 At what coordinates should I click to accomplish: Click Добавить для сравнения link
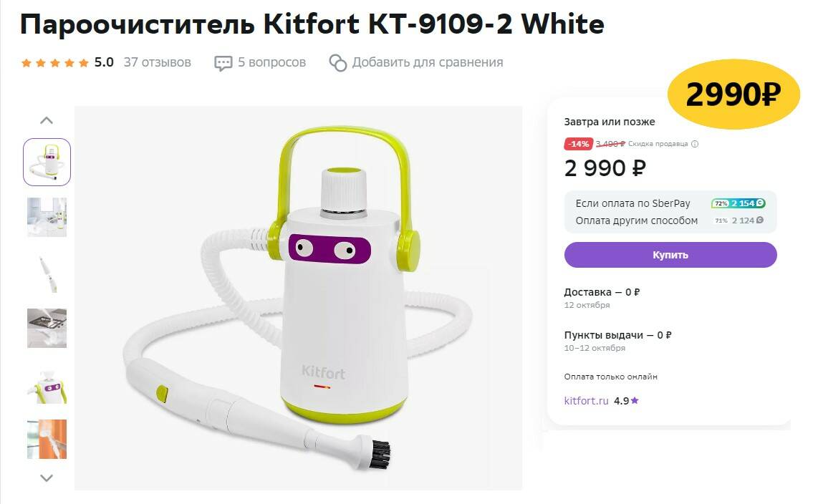[x=428, y=62]
